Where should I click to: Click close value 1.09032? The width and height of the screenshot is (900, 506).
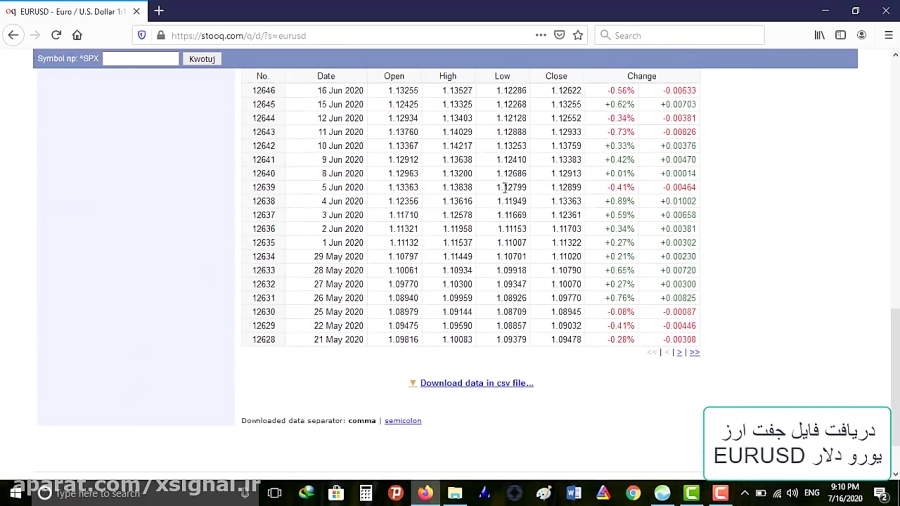(566, 325)
